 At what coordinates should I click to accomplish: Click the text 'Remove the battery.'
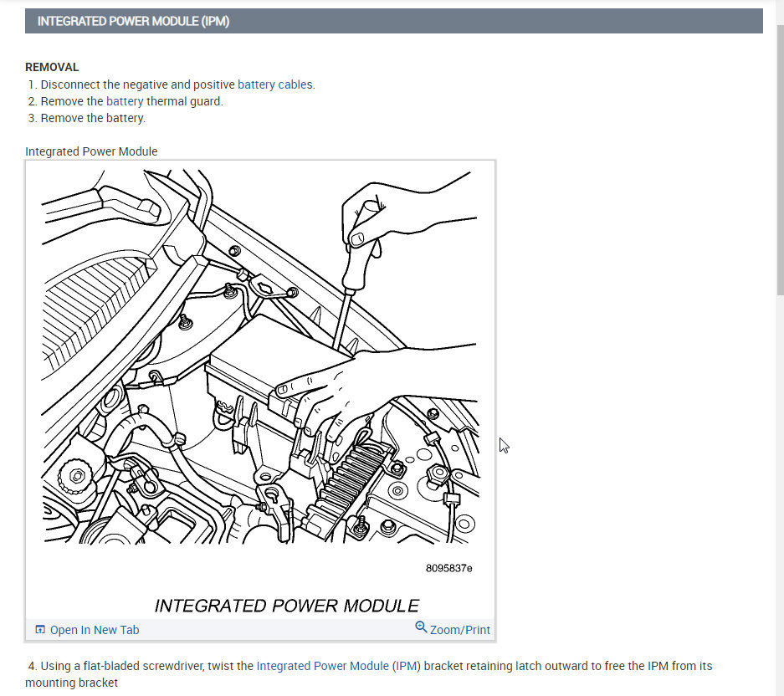pyautogui.click(x=93, y=119)
